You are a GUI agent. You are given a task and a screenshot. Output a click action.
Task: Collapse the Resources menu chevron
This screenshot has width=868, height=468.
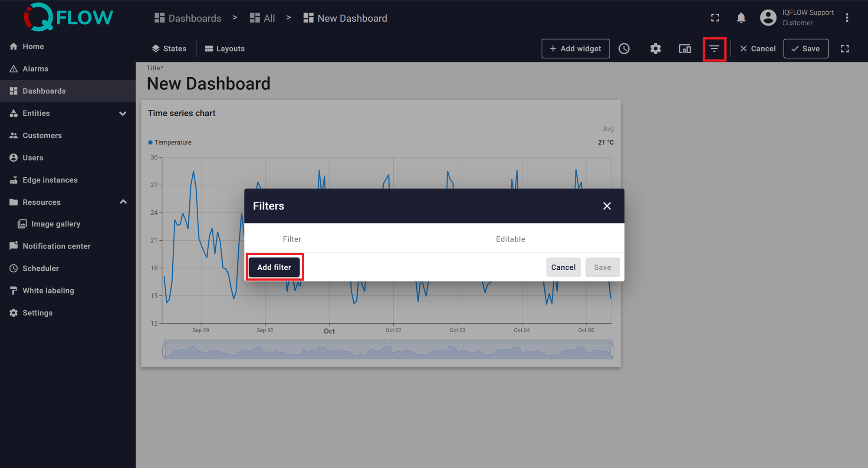pyautogui.click(x=123, y=202)
